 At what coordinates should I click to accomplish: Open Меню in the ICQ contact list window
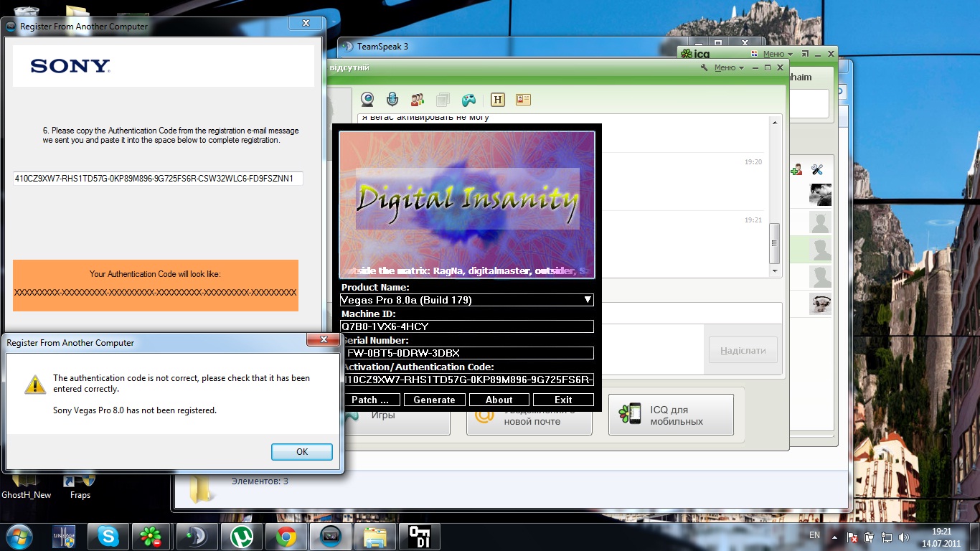click(x=778, y=54)
